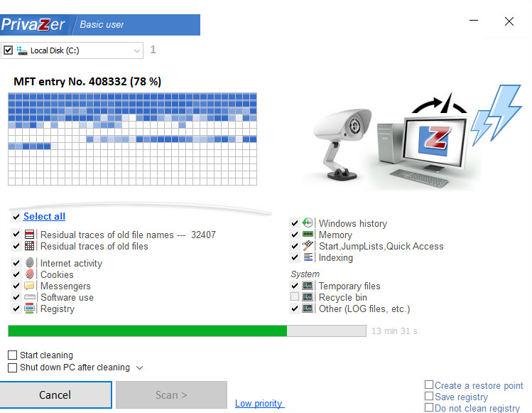Click the Residual traces of old file names icon
This screenshot has height=413, width=532.
pyautogui.click(x=30, y=235)
